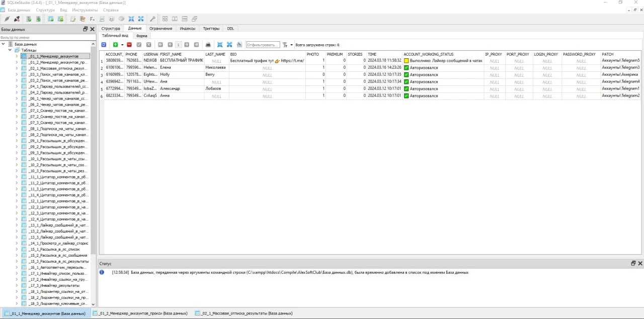Click the grey Rollback X icon

149,45
